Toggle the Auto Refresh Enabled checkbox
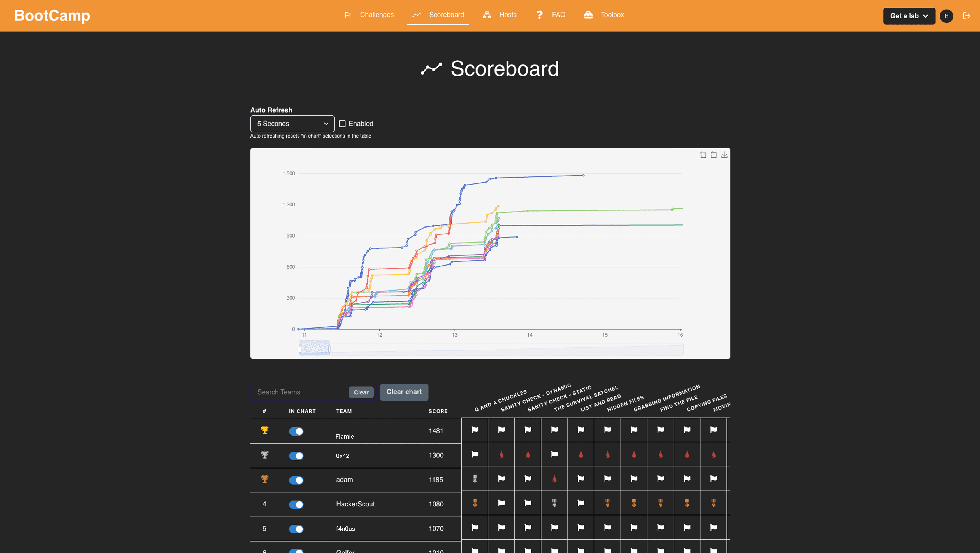 [x=342, y=123]
